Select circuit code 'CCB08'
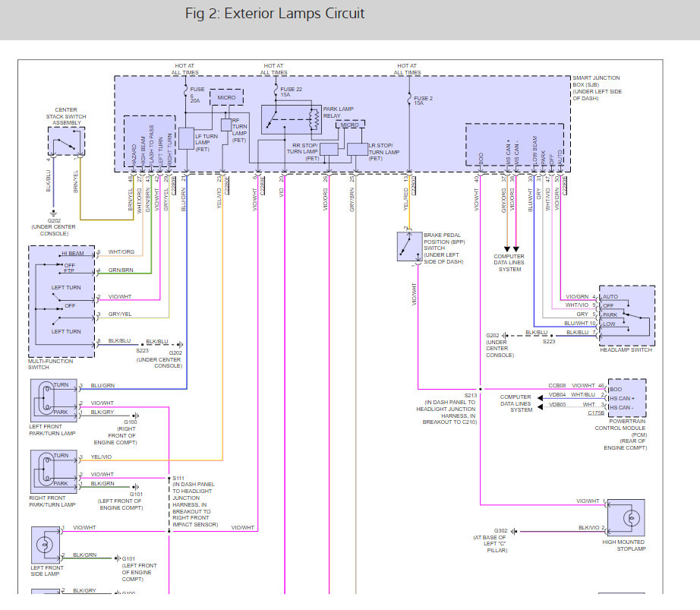 coord(557,385)
